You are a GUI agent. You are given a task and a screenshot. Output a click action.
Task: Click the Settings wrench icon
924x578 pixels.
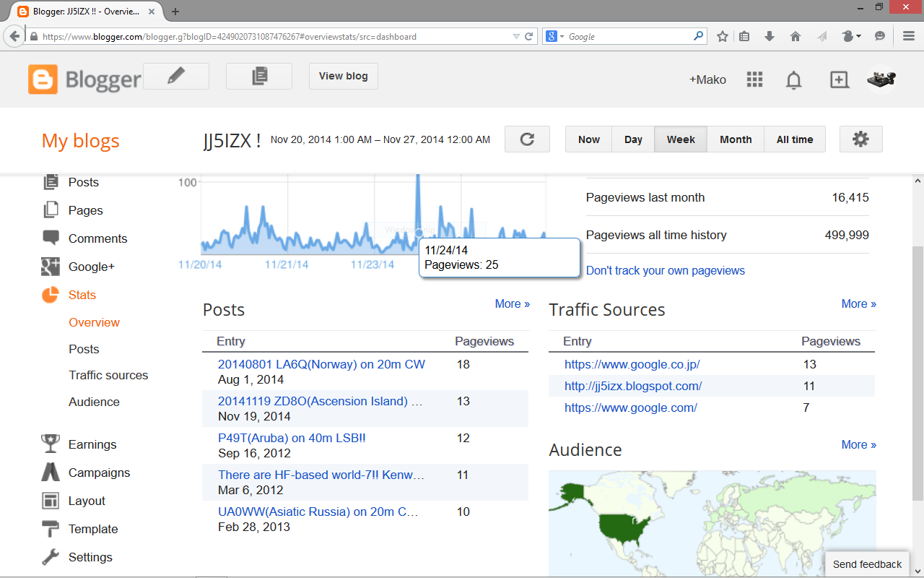click(x=51, y=557)
